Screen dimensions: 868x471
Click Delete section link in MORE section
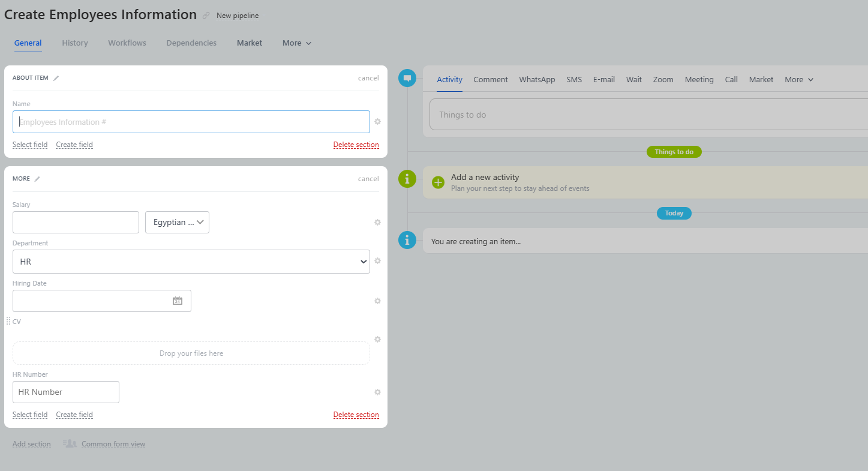click(x=356, y=415)
